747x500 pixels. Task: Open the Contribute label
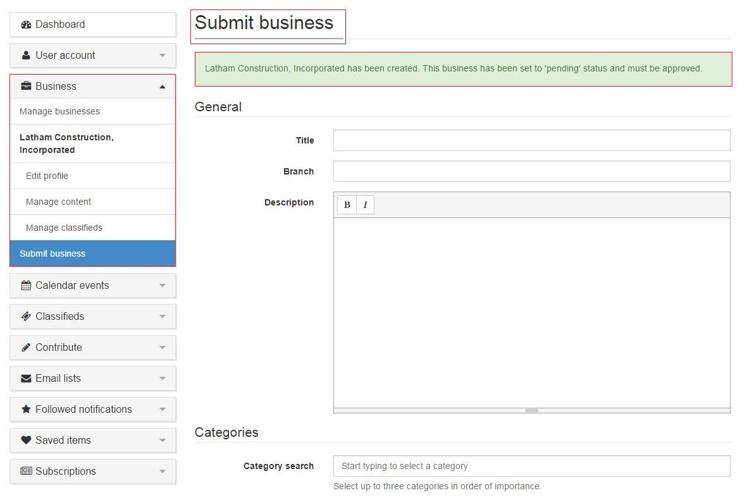tap(59, 347)
